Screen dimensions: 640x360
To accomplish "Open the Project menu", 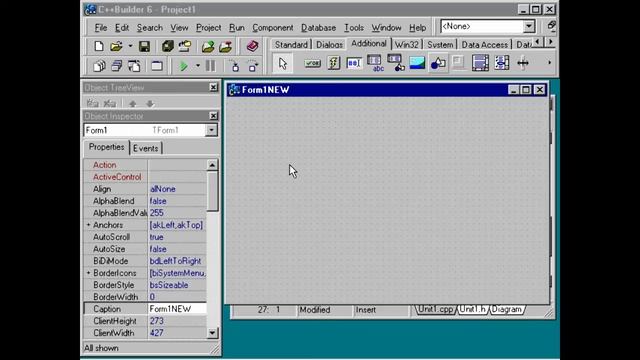I will click(x=208, y=28).
